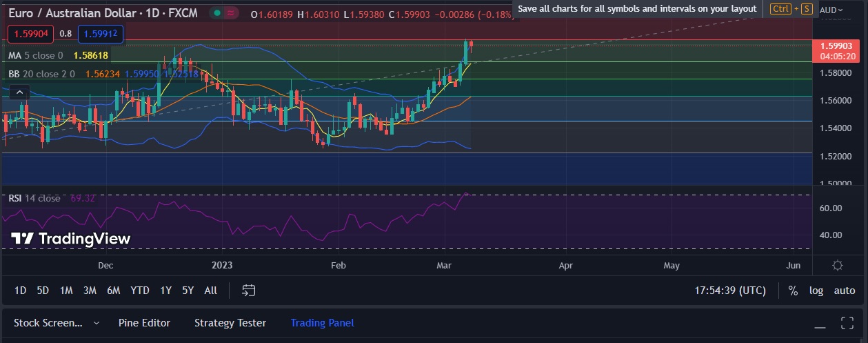Open the go to date calendar icon
868x343 pixels.
[249, 291]
